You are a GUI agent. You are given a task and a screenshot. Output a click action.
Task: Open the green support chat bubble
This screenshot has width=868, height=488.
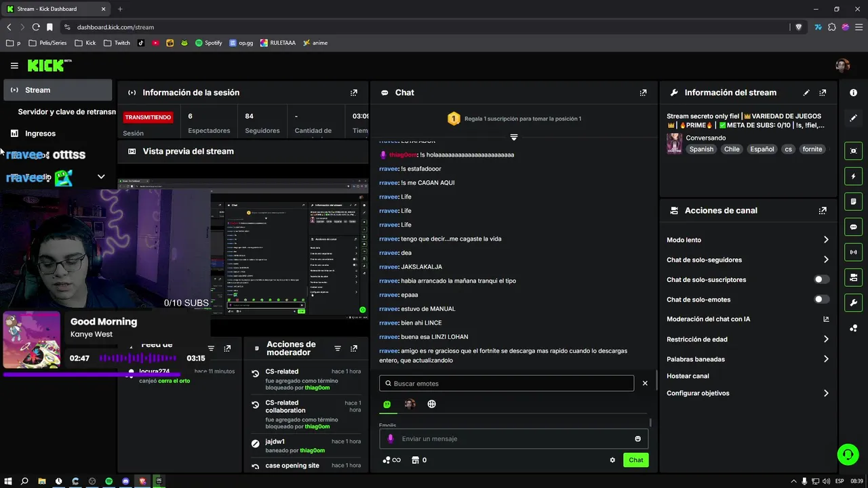848,454
